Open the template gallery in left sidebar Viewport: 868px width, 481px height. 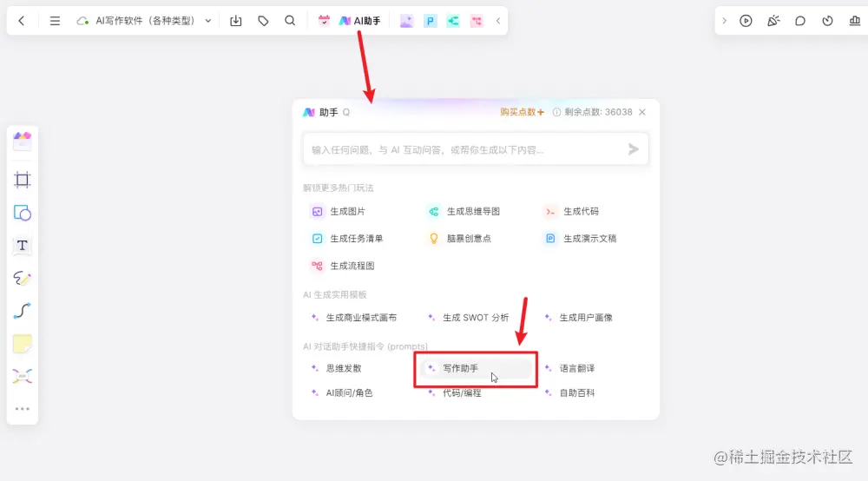(x=23, y=142)
